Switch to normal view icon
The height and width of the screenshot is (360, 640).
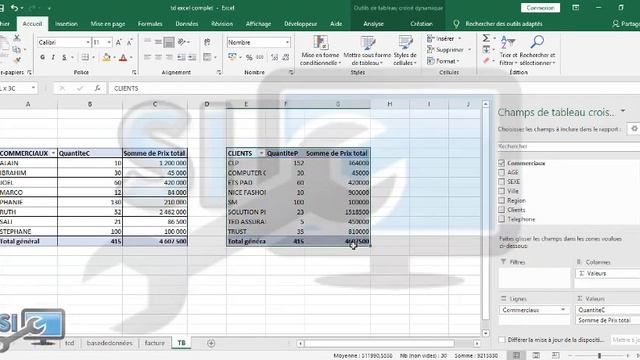(516, 356)
